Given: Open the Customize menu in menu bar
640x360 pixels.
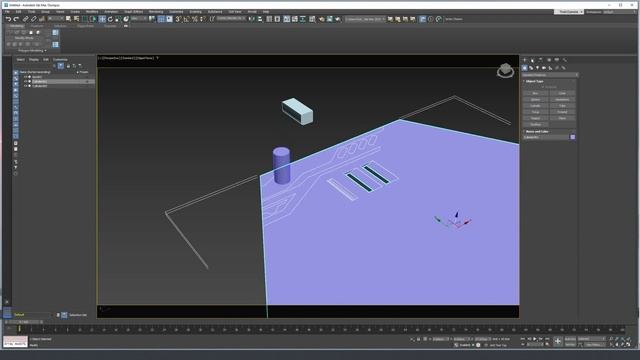Looking at the screenshot, I should [x=176, y=12].
